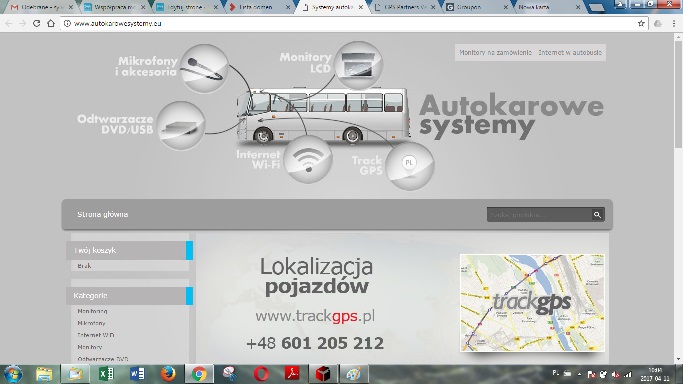Screen dimensions: 683x384
Task: Bookmark this page with the star icon
Action: tap(641, 24)
